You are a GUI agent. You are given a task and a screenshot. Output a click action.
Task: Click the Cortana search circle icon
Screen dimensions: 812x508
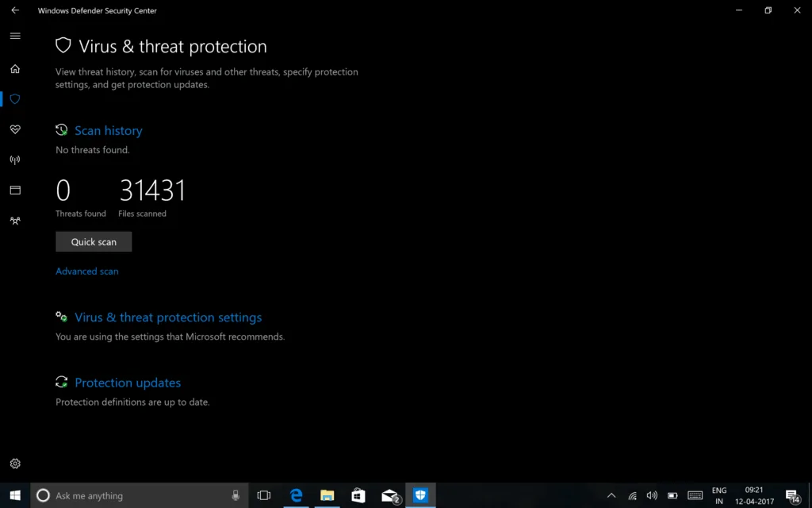43,495
